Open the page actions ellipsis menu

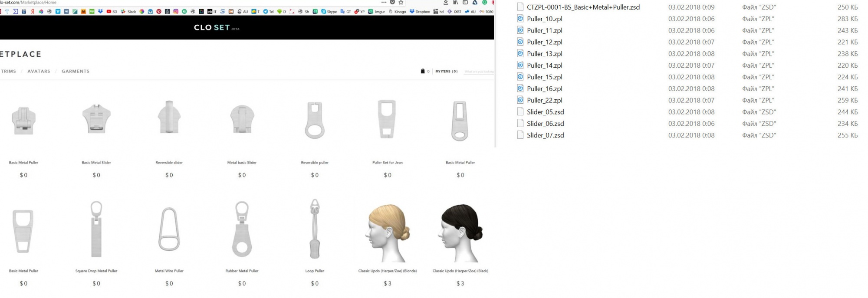[x=384, y=3]
